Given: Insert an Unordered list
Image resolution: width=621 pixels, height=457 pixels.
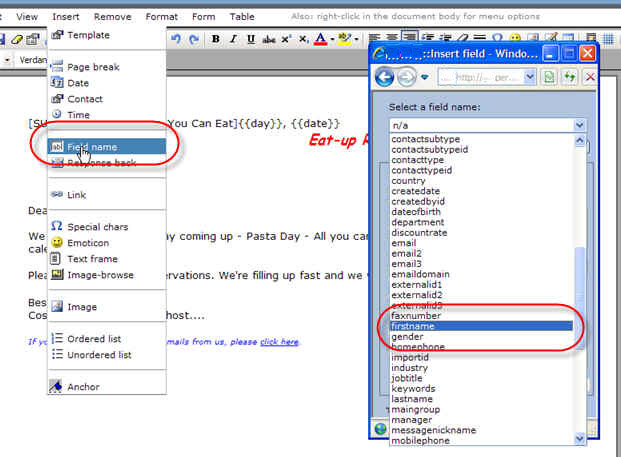Looking at the screenshot, I should (107, 355).
